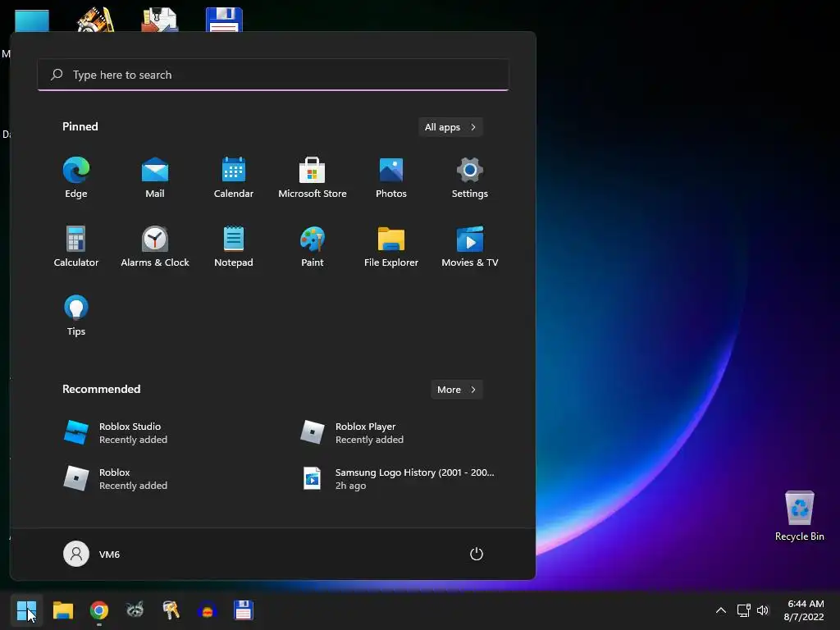The image size is (840, 630).
Task: Launch the Paint app
Action: click(x=313, y=246)
